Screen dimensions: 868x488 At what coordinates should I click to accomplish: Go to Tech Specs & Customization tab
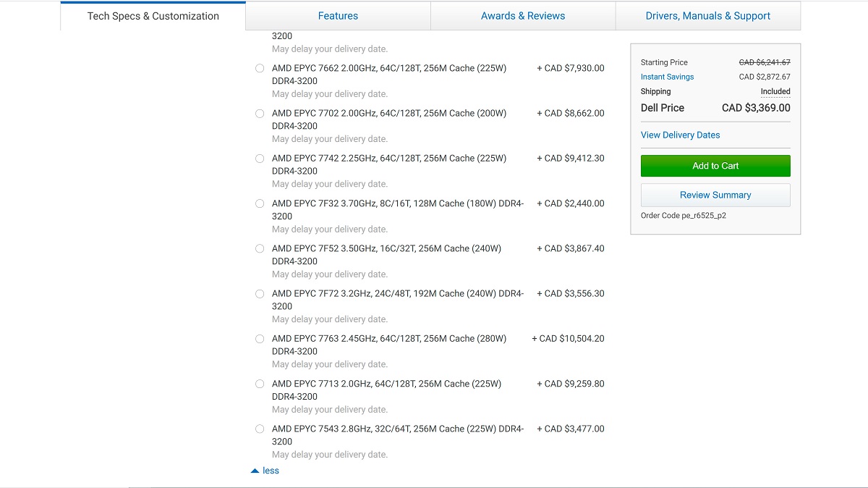pos(153,16)
